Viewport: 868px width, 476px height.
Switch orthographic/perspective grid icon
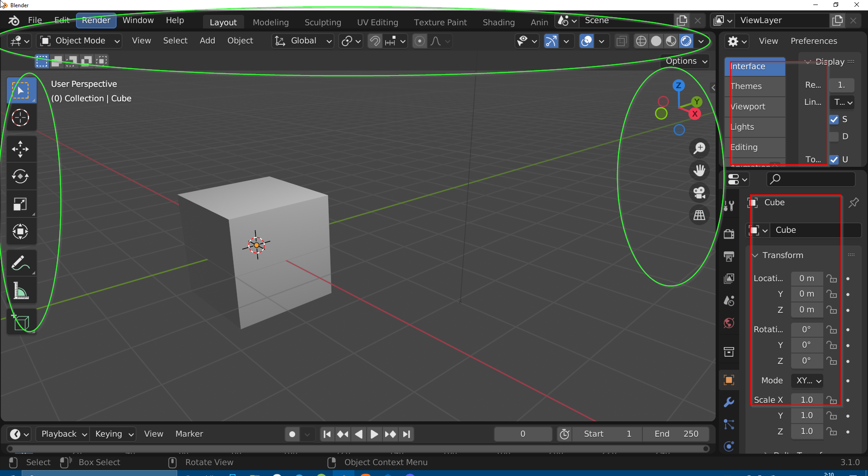[699, 215]
